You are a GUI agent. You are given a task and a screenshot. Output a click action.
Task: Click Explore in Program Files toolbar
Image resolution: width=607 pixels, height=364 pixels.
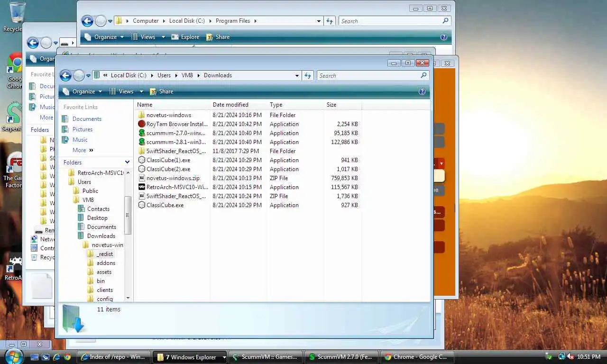185,37
